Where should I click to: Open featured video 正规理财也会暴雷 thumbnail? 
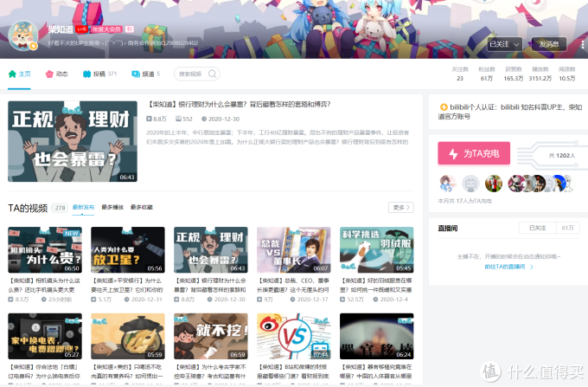73,141
